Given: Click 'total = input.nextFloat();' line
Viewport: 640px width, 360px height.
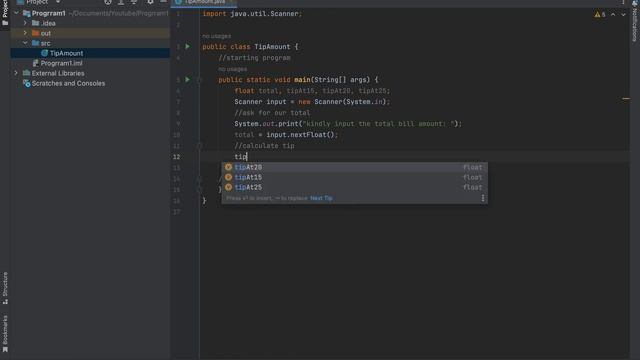Looking at the screenshot, I should [286, 135].
